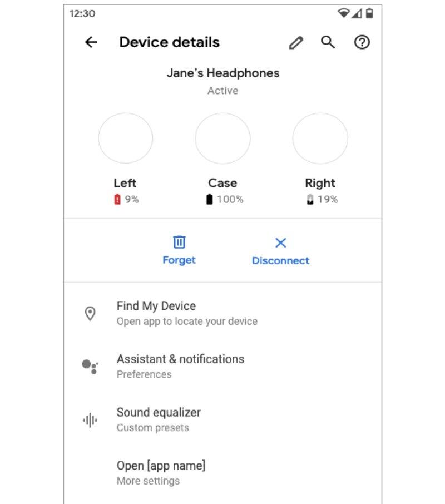The height and width of the screenshot is (504, 445).
Task: Tap the trash Forget icon
Action: click(x=179, y=242)
